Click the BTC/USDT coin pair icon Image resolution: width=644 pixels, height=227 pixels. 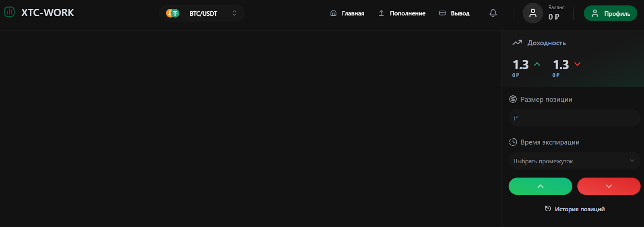pos(173,13)
